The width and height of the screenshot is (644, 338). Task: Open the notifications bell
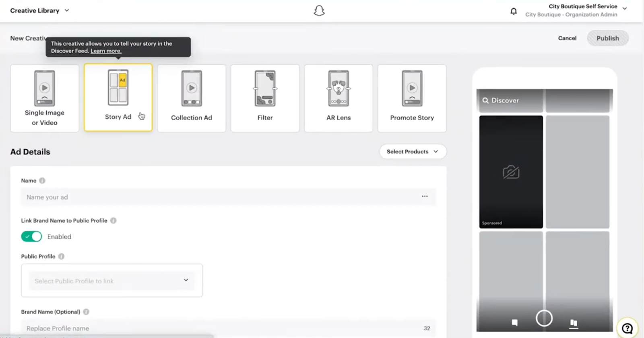[x=514, y=11]
